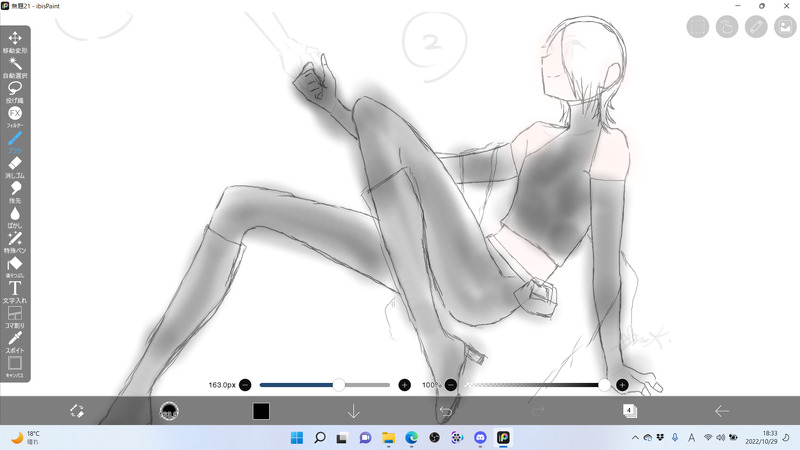Open Discord from taskbar

480,438
